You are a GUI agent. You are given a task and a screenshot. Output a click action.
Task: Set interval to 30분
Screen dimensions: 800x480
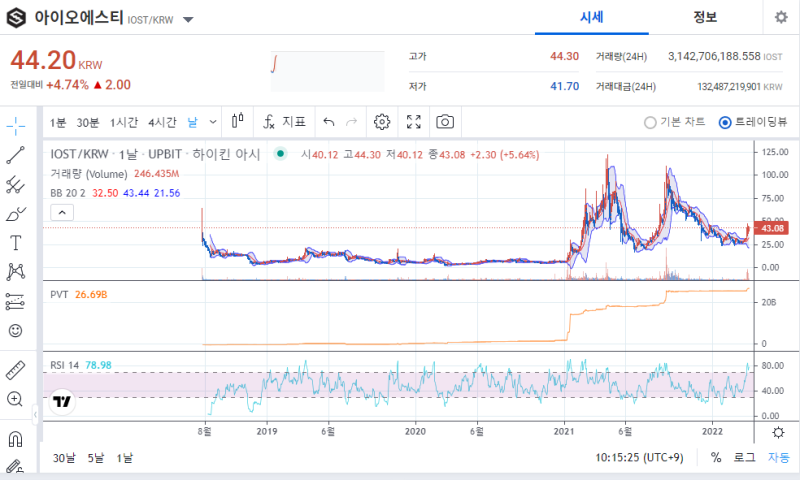[88, 122]
